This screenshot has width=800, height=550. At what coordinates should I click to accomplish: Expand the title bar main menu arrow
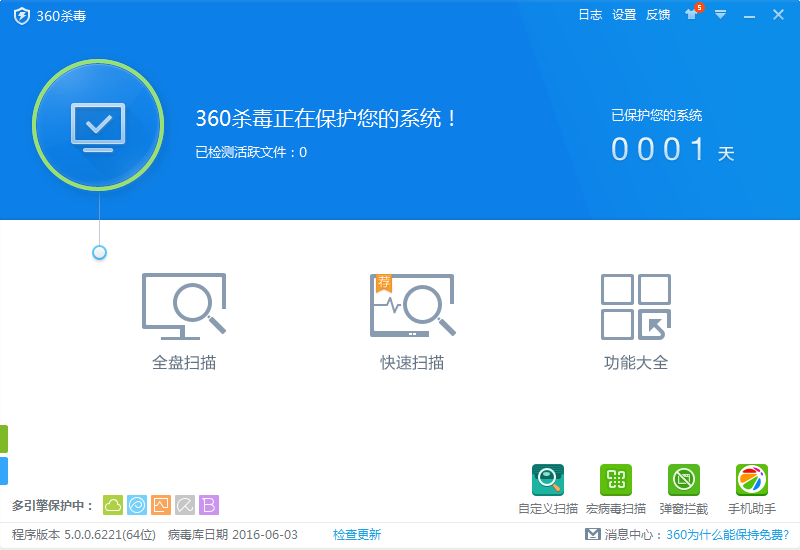(720, 15)
